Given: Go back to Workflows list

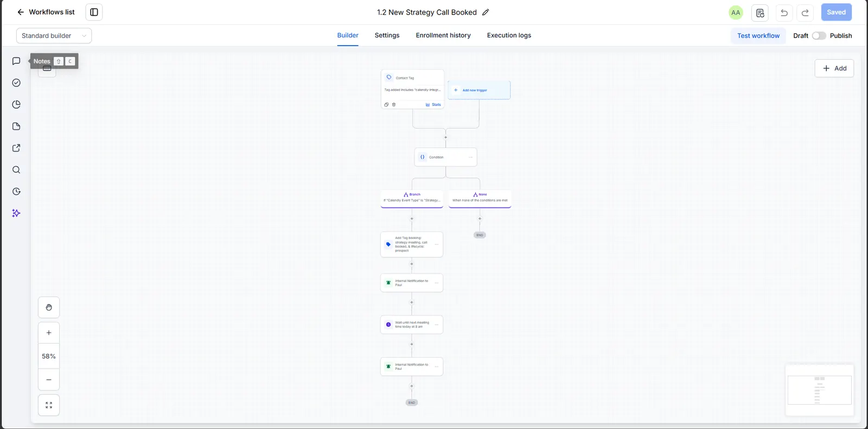Looking at the screenshot, I should click(46, 12).
